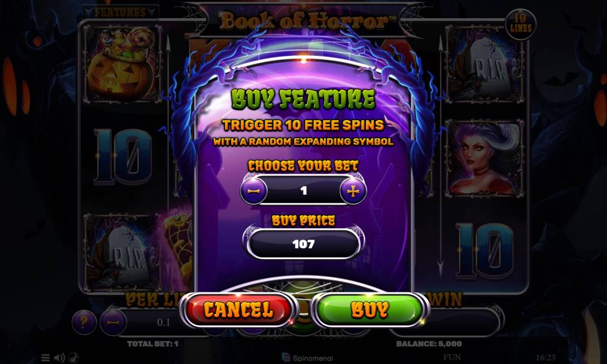Toggle the music icon next to speaker
The image size is (607, 364).
click(x=73, y=358)
